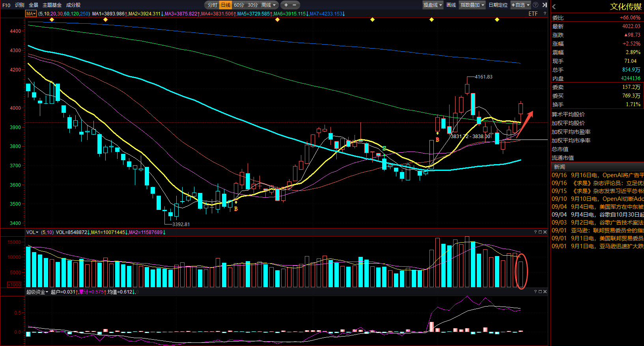
Task: Open the 09/01 亚马逊迅速扩大跌 news item
Action: coord(597,246)
